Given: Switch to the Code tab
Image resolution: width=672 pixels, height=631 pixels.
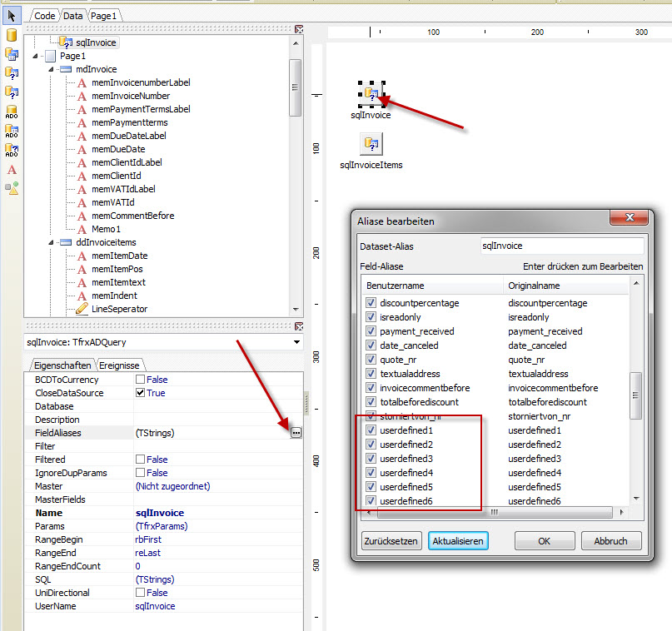Looking at the screenshot, I should point(45,15).
